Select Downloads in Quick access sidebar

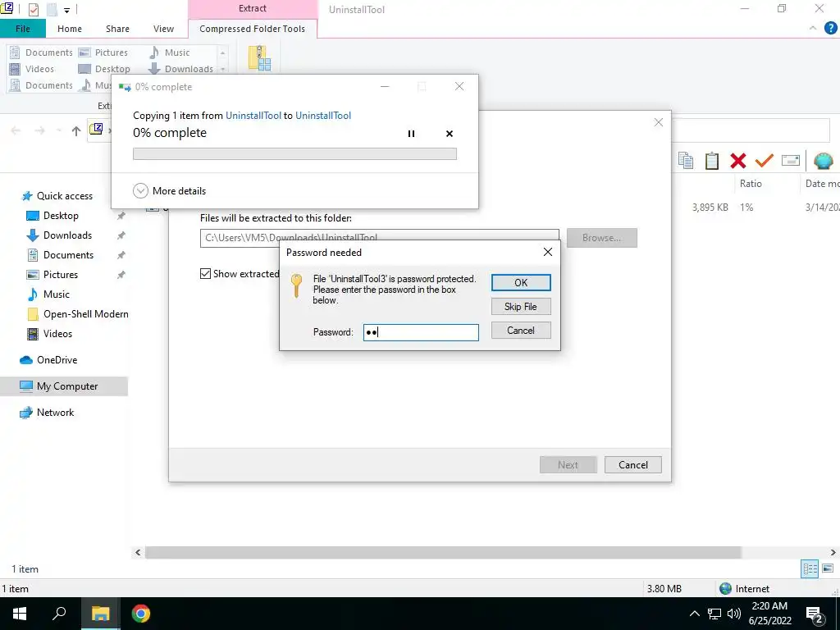point(67,235)
